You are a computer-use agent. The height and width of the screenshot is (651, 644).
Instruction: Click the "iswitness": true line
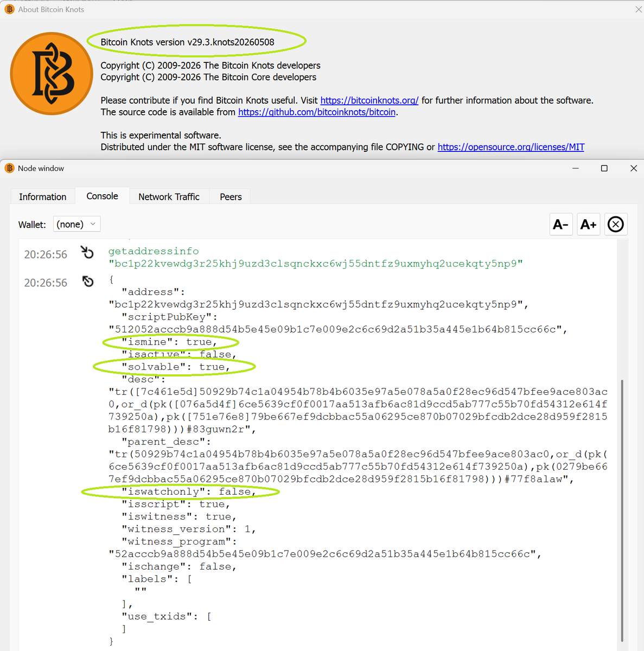(x=179, y=516)
